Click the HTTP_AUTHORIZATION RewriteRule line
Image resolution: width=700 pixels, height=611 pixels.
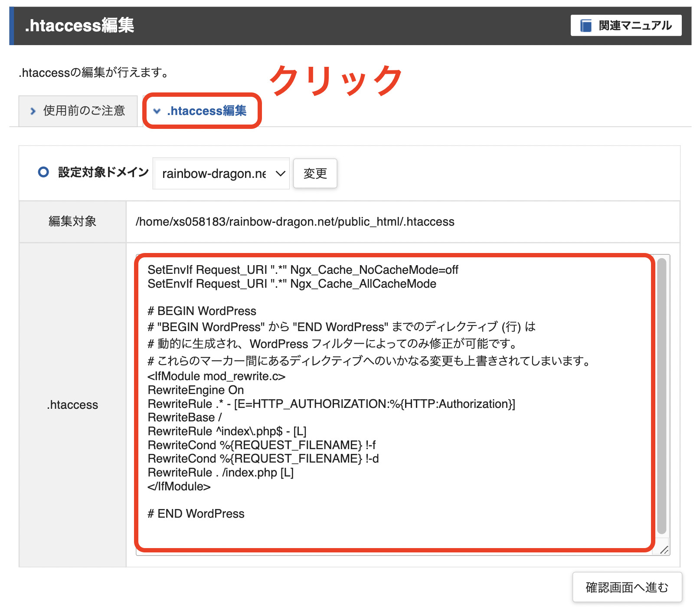pos(331,404)
